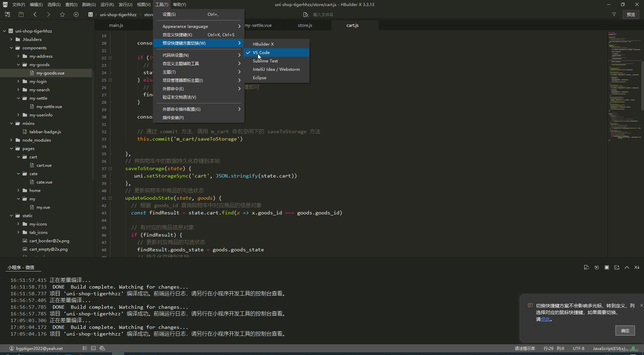Fold saveToStorage function at line 37
Screen dimensions: 644x355
[x=110, y=168]
